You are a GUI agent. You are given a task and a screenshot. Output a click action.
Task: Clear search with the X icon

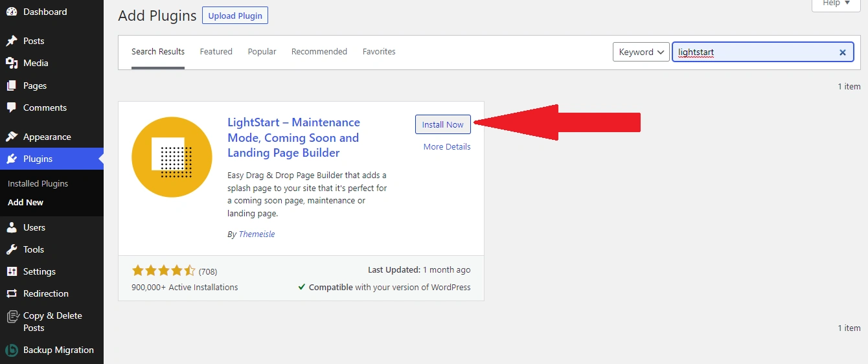click(842, 52)
